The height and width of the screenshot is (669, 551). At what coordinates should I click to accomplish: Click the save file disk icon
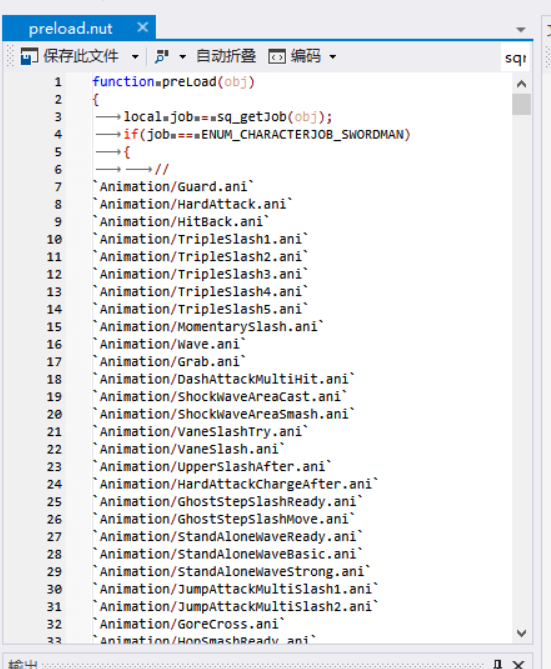[29, 56]
